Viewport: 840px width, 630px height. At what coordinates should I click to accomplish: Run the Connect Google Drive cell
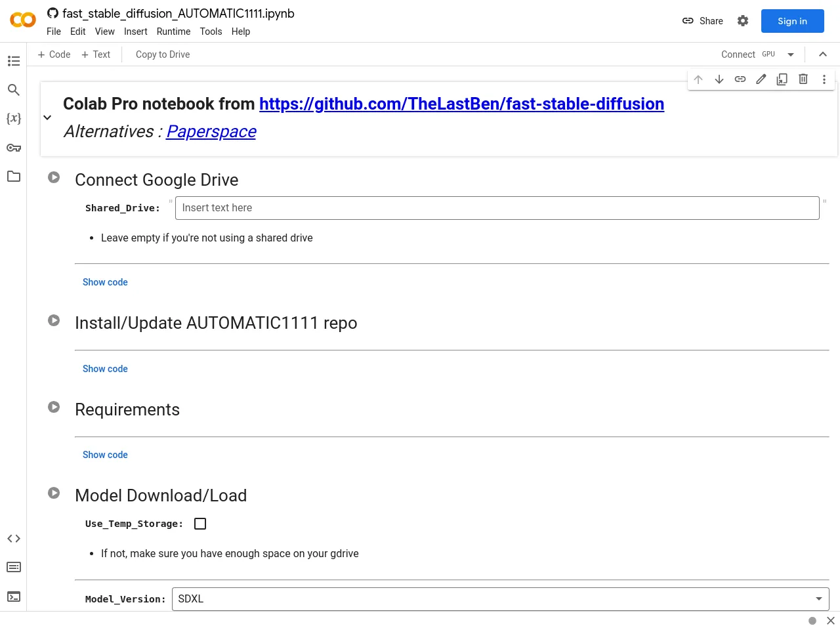(x=54, y=178)
